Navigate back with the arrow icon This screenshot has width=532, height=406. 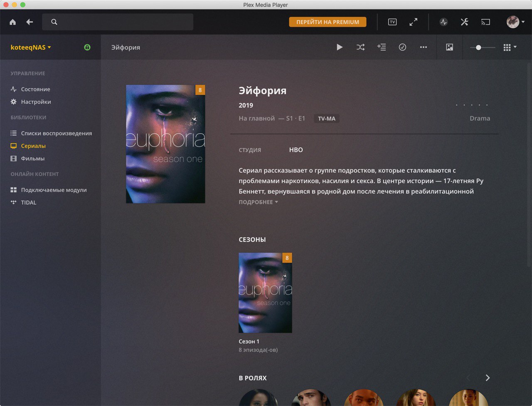coord(30,22)
